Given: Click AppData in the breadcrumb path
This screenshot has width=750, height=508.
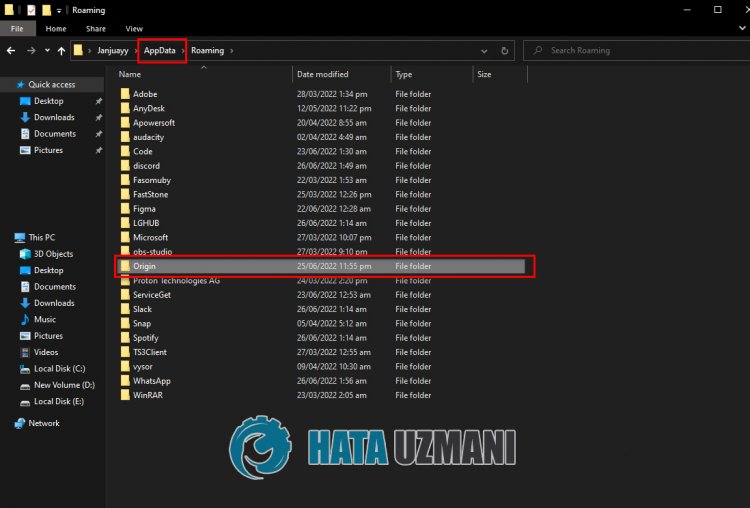Looking at the screenshot, I should tap(160, 50).
